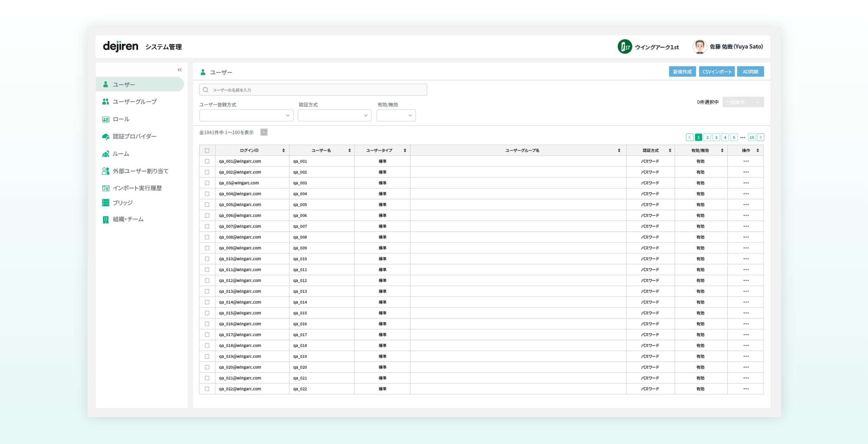Open actions menu for qa_005 row
The image size is (868, 444).
tap(746, 205)
